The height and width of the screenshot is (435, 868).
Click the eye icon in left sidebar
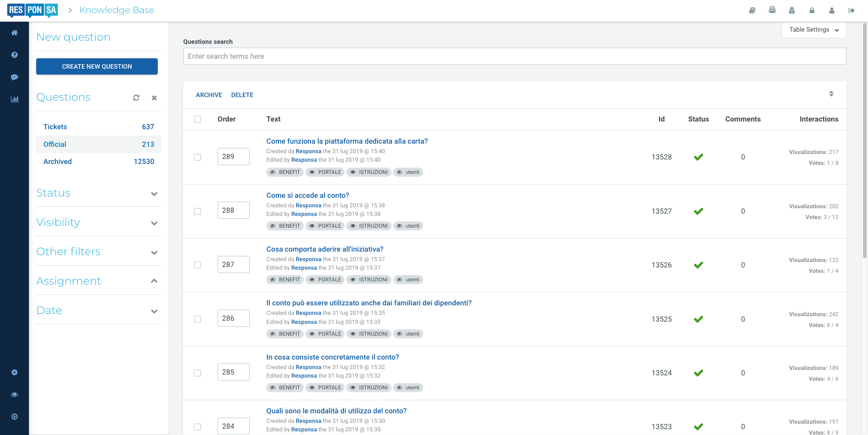click(x=14, y=394)
